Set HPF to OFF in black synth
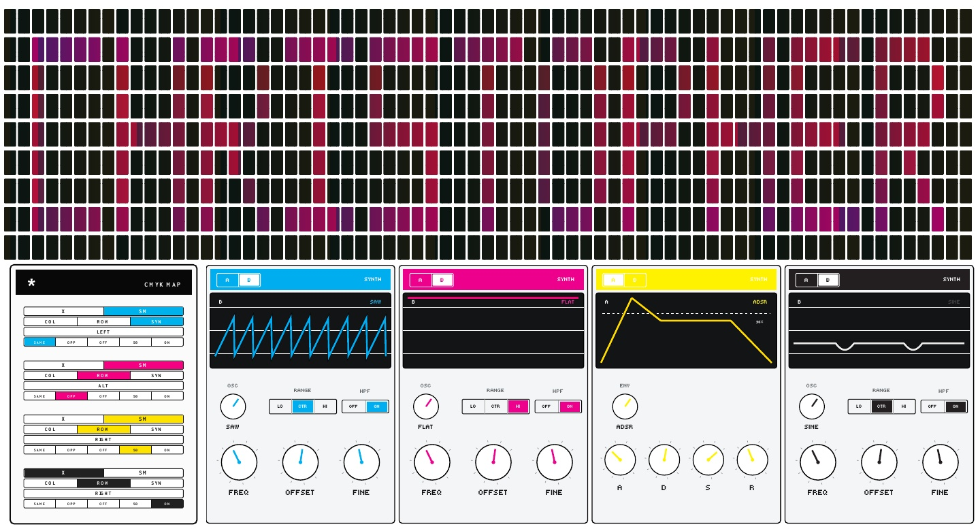The height and width of the screenshot is (529, 980). tap(932, 406)
